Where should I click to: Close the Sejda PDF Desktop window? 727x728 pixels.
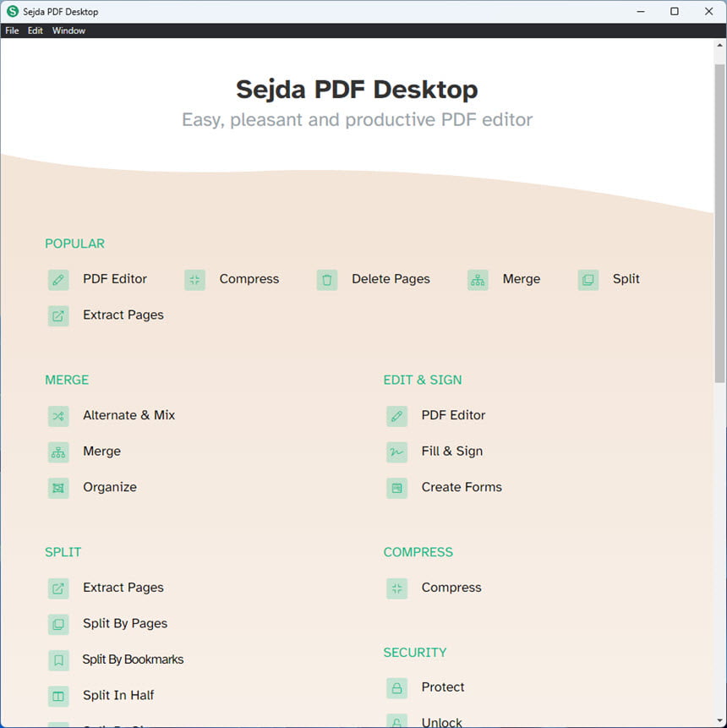click(709, 11)
